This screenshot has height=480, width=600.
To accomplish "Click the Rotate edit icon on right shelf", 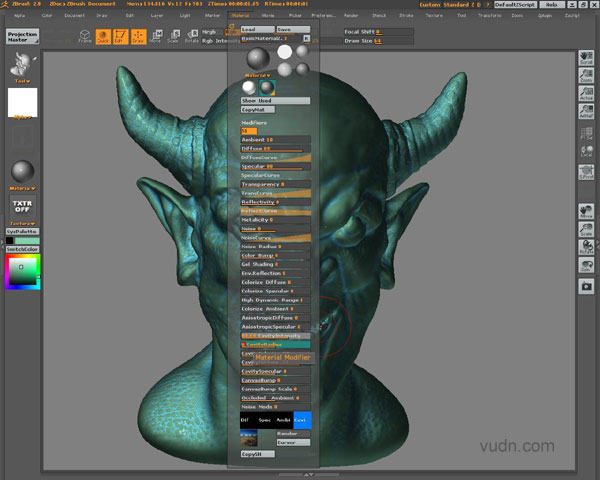I will click(586, 247).
